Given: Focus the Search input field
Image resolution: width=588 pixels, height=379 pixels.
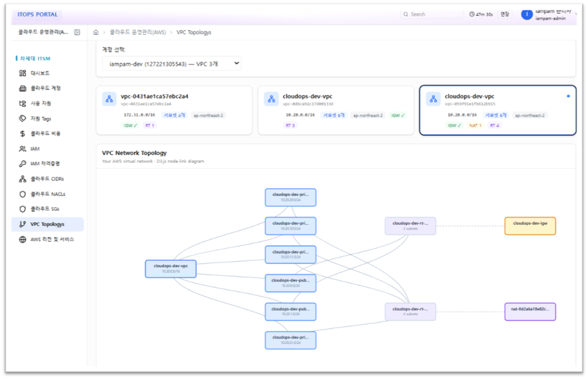Looking at the screenshot, I should click(432, 14).
